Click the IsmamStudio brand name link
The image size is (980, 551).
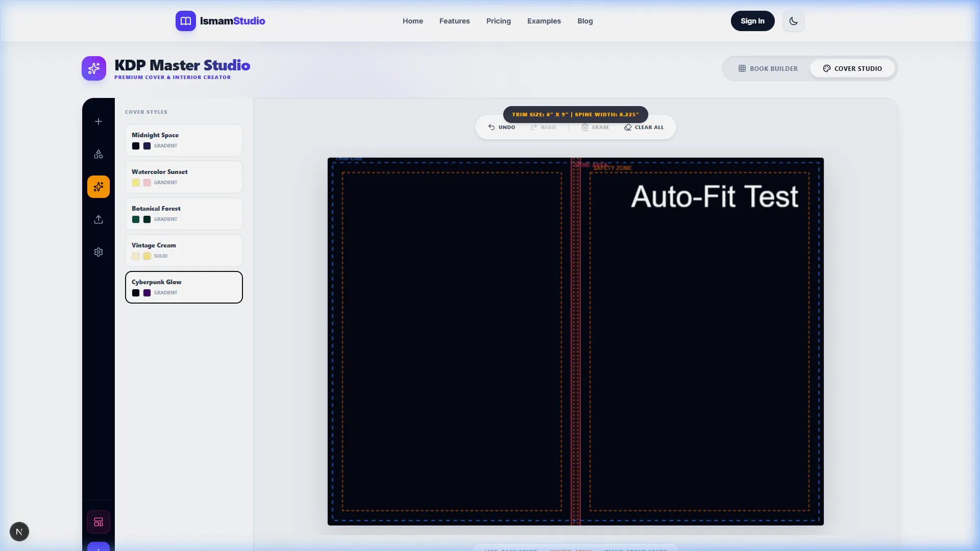click(233, 21)
